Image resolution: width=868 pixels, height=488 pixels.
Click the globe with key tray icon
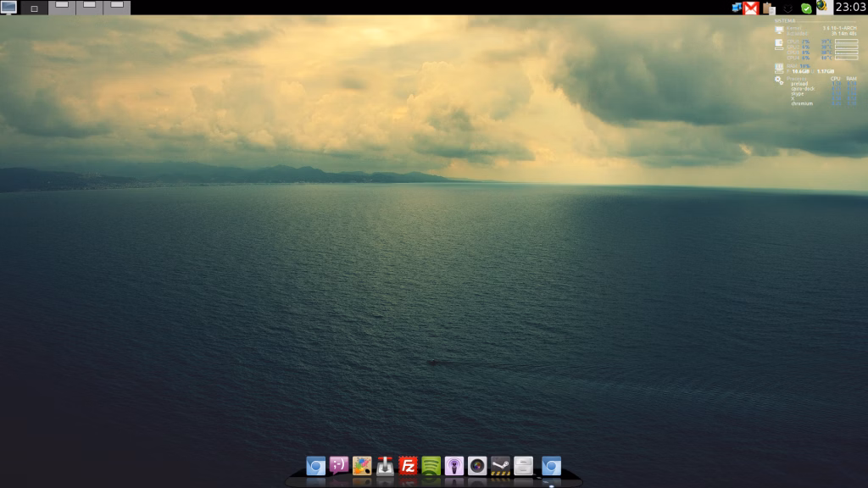pyautogui.click(x=821, y=7)
